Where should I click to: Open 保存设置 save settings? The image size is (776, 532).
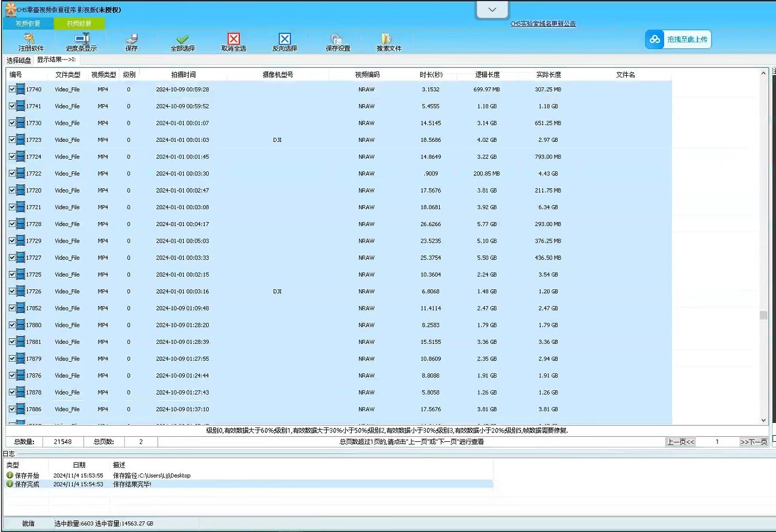click(x=336, y=38)
